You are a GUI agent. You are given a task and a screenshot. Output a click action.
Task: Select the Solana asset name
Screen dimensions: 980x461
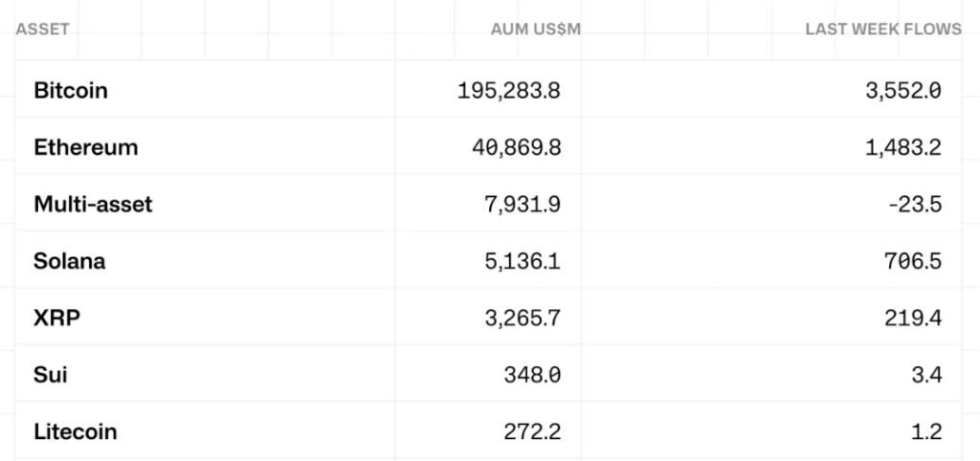(70, 261)
